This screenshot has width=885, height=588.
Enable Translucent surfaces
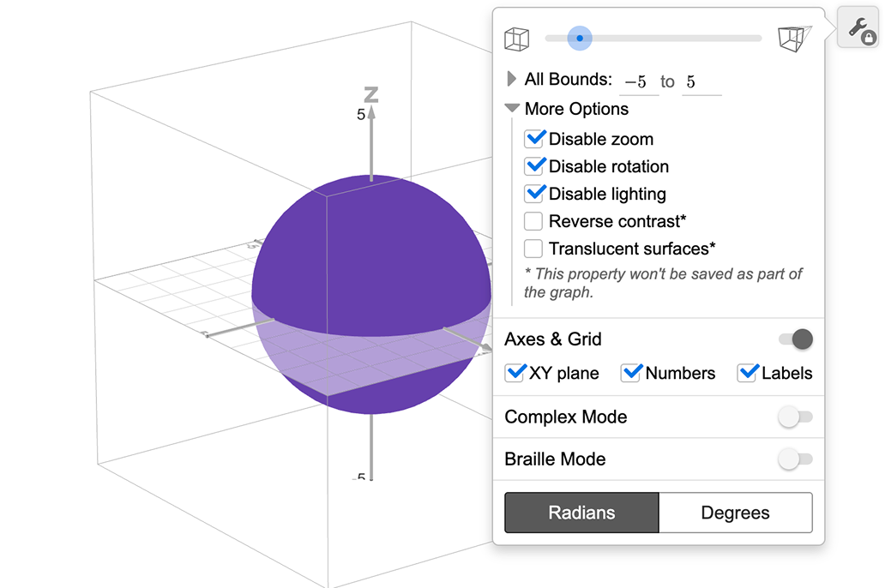[533, 249]
